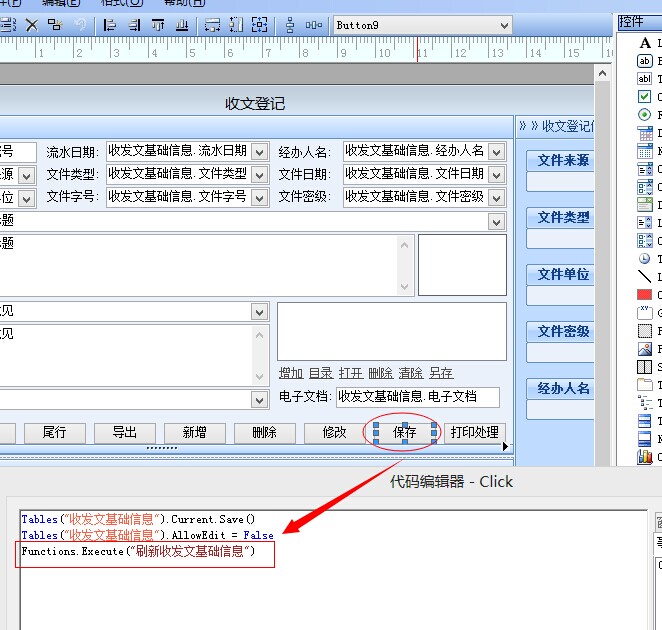This screenshot has width=662, height=630.
Task: Expand the 文件类型 combo box arrow
Action: pyautogui.click(x=260, y=174)
